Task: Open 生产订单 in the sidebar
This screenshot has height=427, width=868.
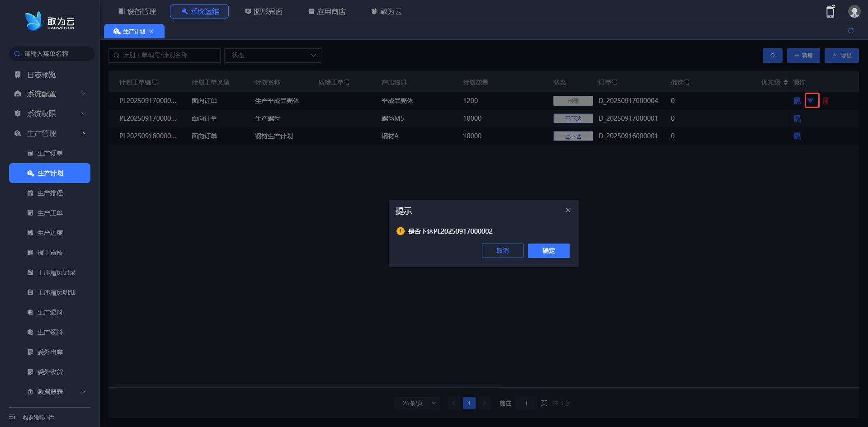Action: [50, 153]
